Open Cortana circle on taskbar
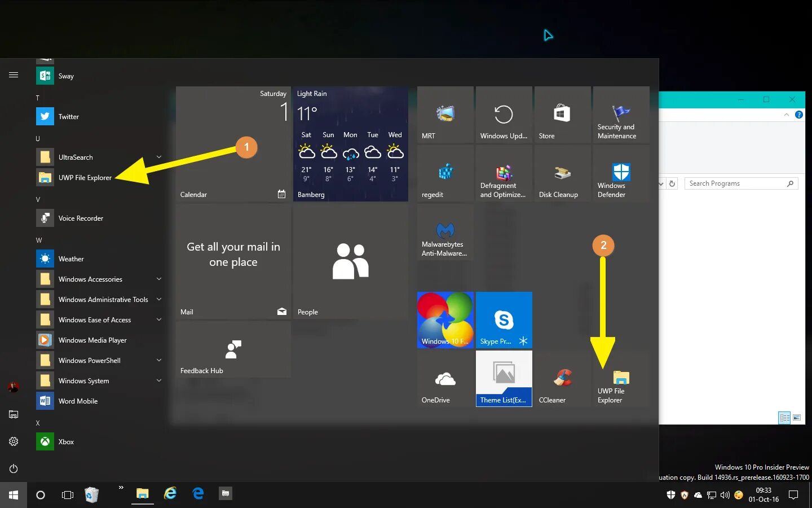This screenshot has width=812, height=508. (41, 495)
